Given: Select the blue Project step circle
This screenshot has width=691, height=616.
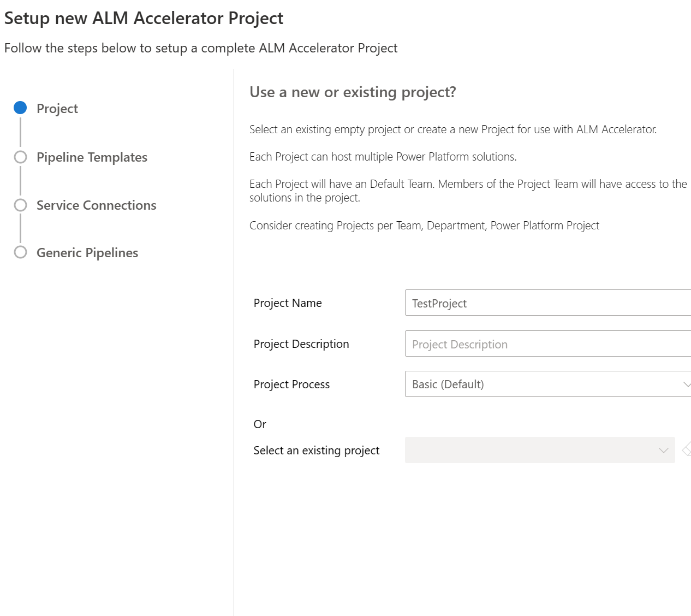Looking at the screenshot, I should 21,108.
